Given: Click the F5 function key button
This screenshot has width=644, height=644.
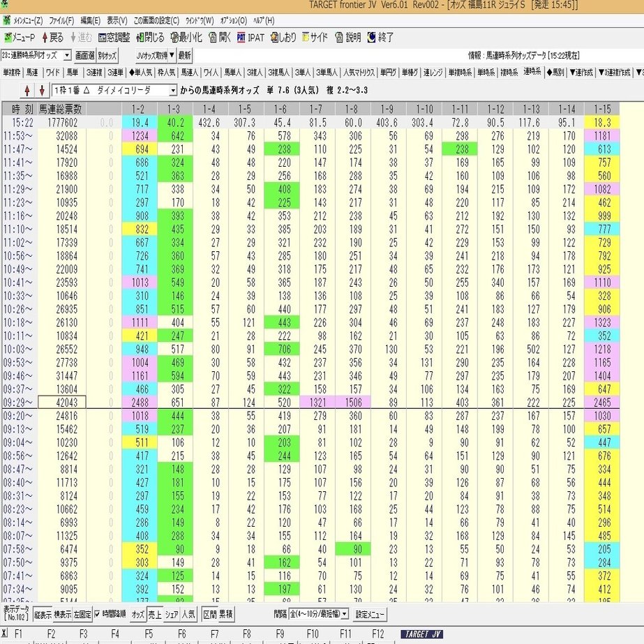Looking at the screenshot, I should pyautogui.click(x=149, y=634).
